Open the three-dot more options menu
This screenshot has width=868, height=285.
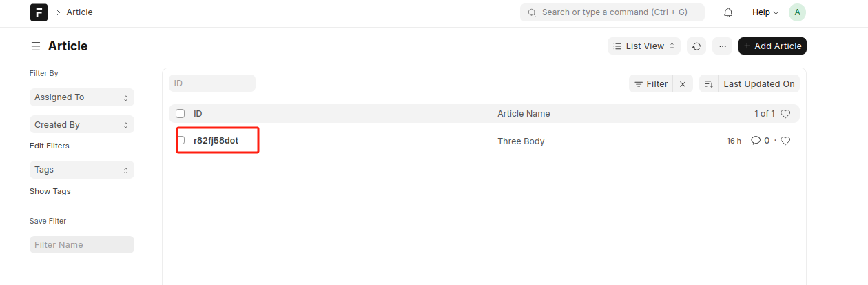722,46
